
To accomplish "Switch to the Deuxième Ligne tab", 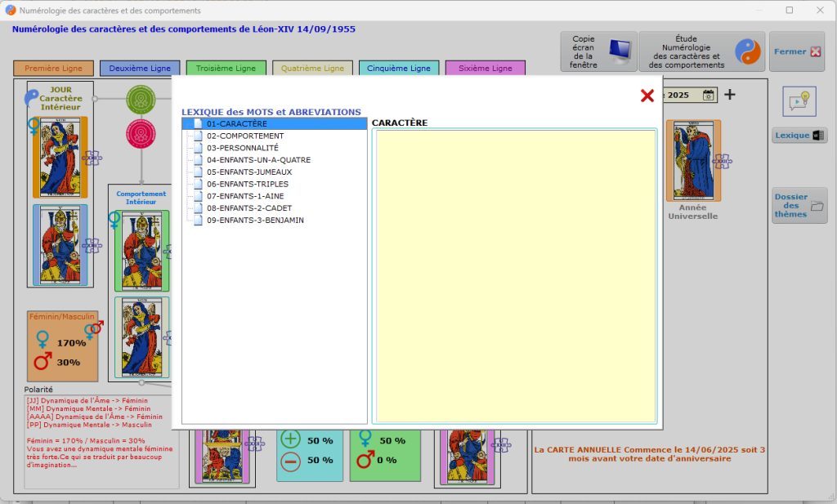I will (140, 69).
